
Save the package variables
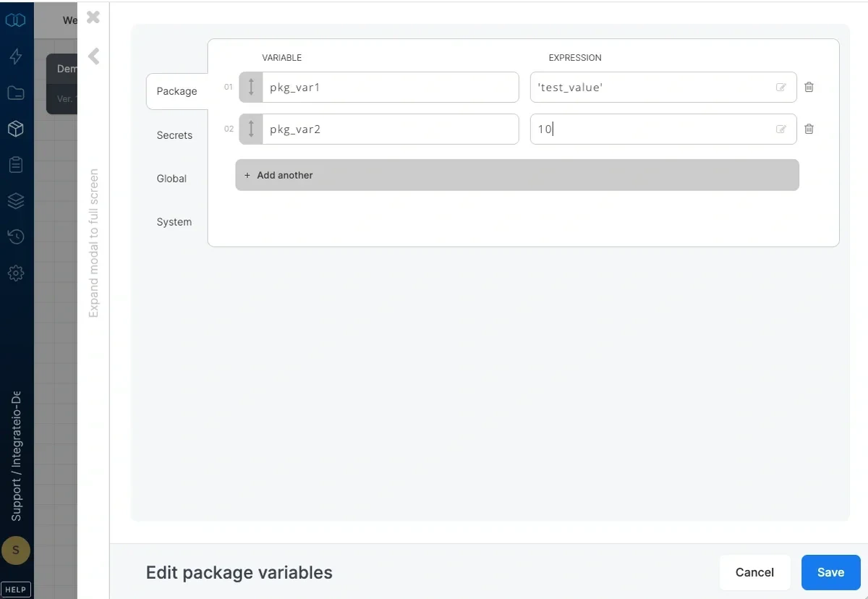point(830,572)
